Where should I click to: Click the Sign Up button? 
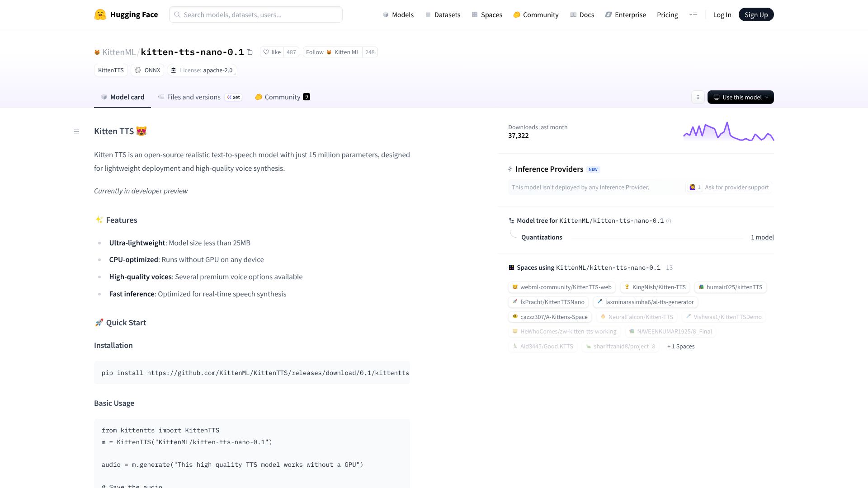756,14
